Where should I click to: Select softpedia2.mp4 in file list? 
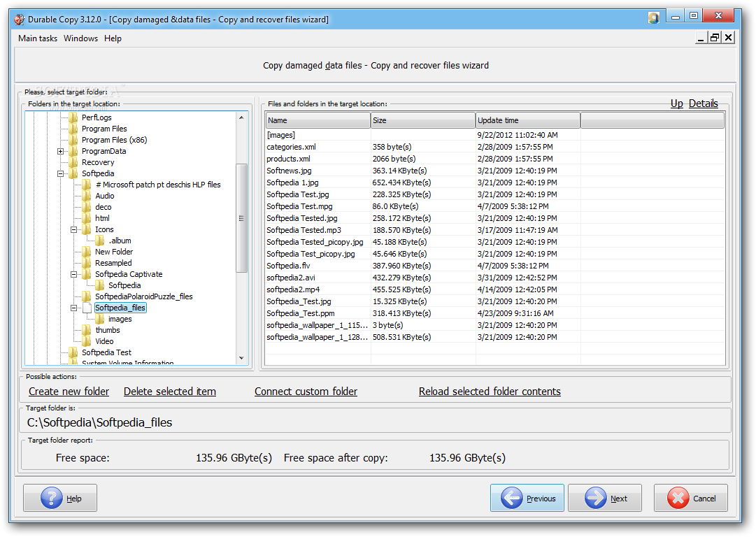tap(293, 289)
